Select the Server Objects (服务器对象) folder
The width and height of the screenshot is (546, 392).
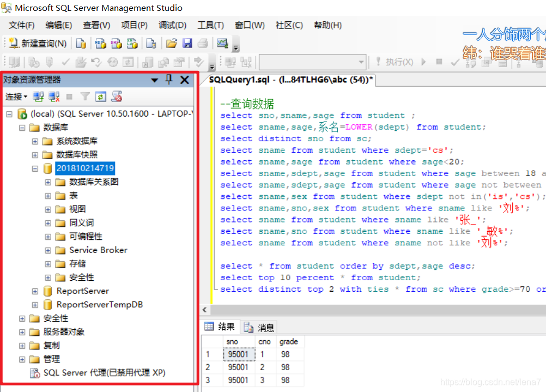click(x=64, y=331)
